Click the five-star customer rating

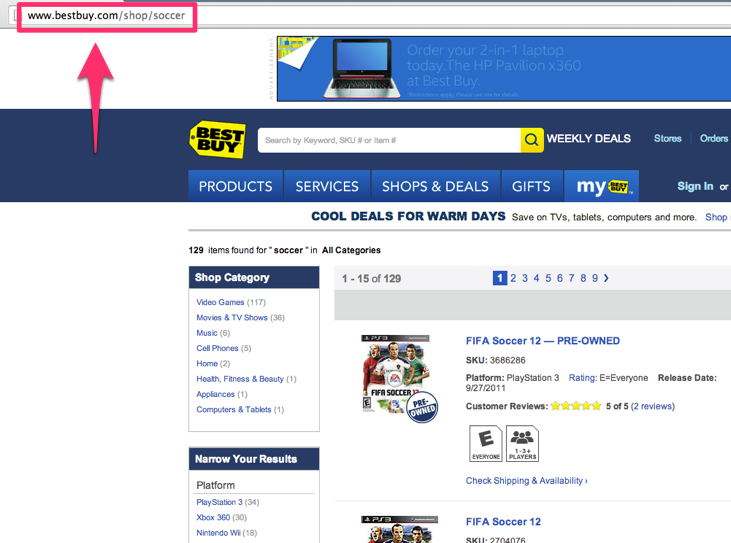click(576, 406)
